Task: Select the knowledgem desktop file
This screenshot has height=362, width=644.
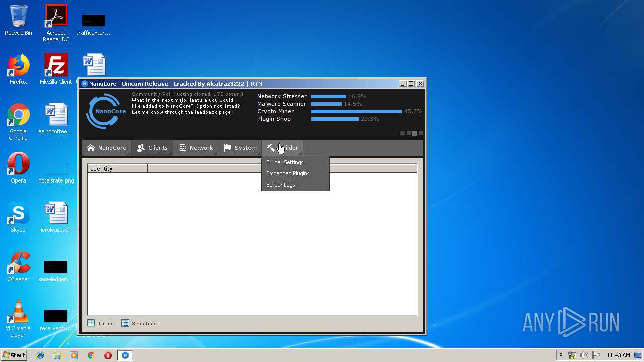Action: tap(56, 270)
